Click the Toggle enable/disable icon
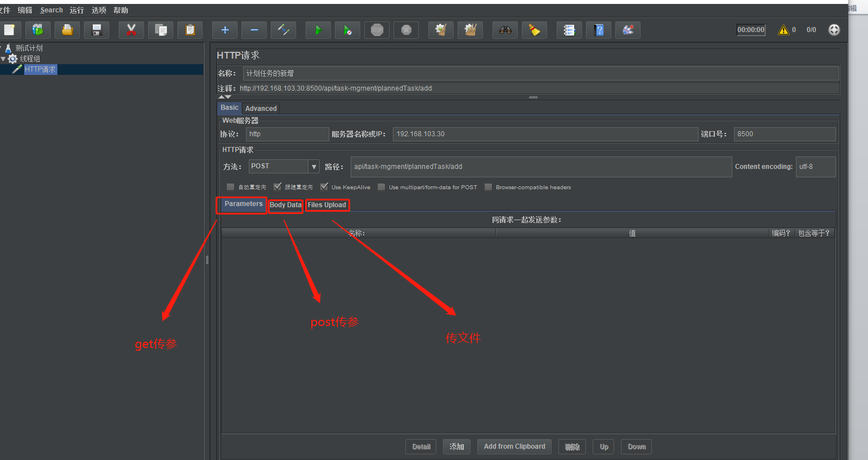The height and width of the screenshot is (460, 868). (283, 30)
